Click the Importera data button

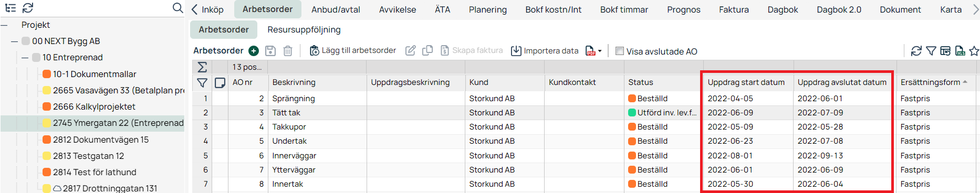pyautogui.click(x=545, y=50)
